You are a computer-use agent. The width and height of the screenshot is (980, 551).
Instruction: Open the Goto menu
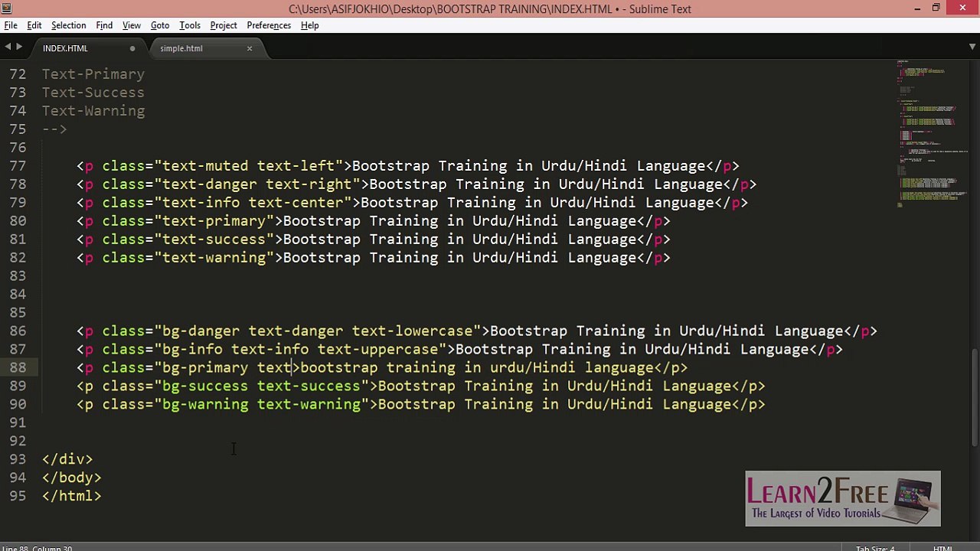coord(160,25)
